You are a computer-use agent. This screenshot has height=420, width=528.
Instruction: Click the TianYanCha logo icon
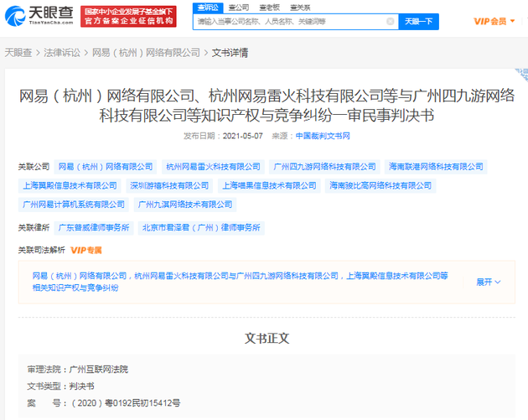(14, 15)
